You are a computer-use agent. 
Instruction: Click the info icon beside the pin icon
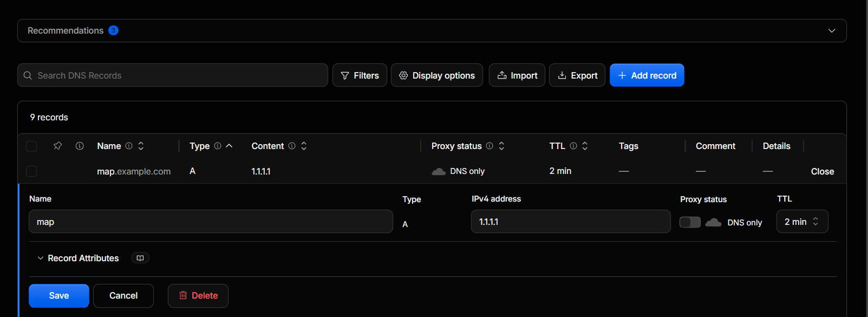[x=80, y=146]
